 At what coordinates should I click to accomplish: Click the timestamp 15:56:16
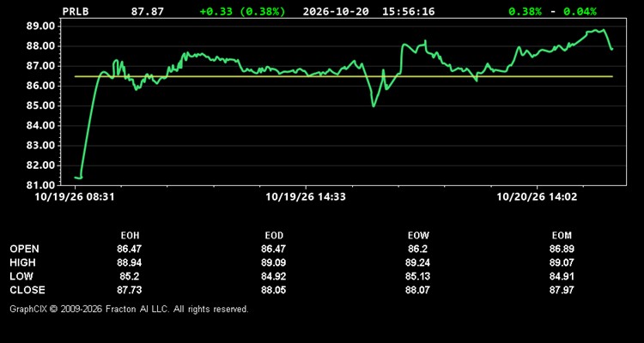pos(408,11)
